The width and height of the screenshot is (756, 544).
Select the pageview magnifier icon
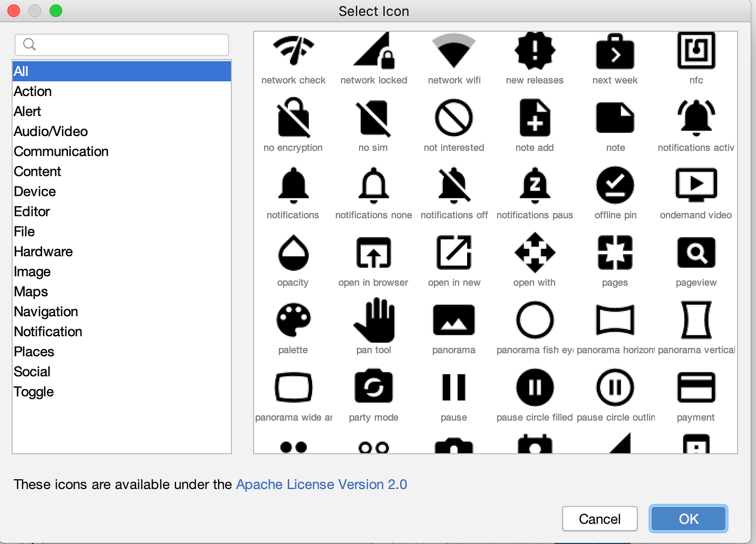tap(696, 253)
